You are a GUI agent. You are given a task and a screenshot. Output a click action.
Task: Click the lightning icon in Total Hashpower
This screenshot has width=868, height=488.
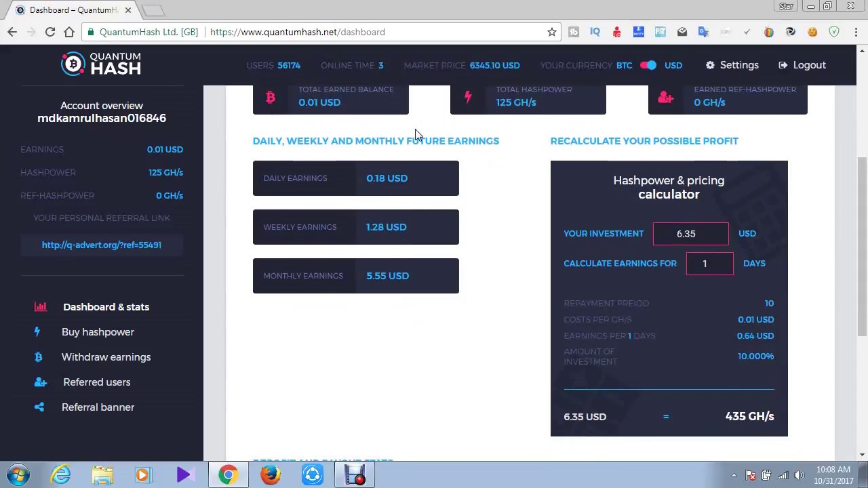point(468,97)
